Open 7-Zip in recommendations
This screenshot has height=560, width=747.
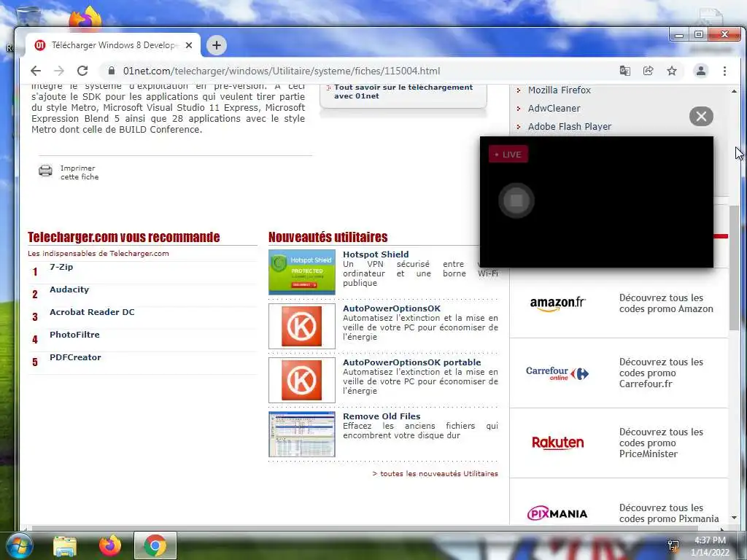pyautogui.click(x=61, y=267)
